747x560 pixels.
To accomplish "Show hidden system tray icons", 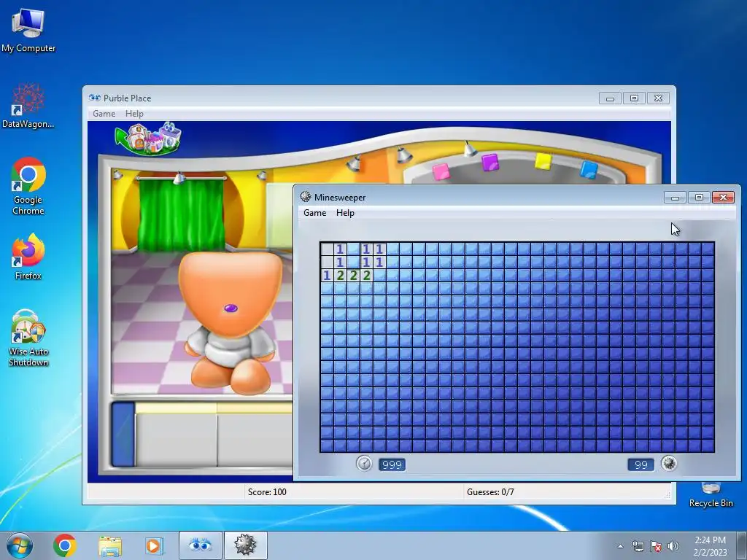I will 620,546.
